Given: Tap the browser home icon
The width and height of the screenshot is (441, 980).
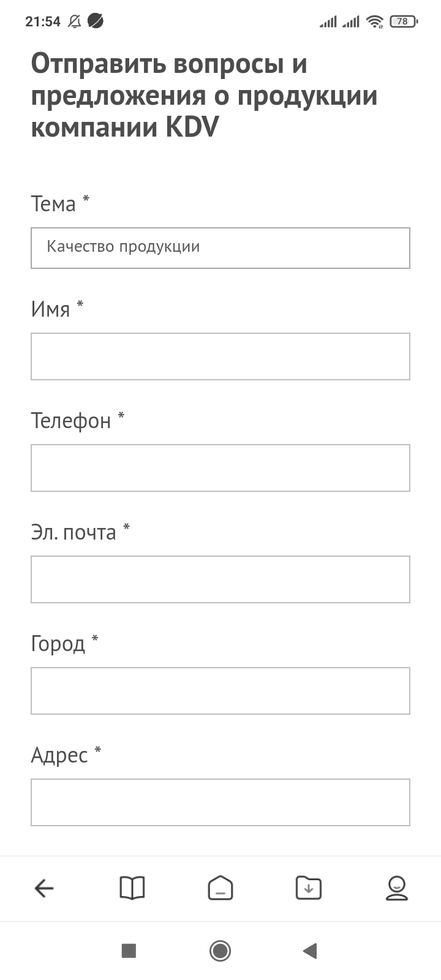Looking at the screenshot, I should [221, 888].
